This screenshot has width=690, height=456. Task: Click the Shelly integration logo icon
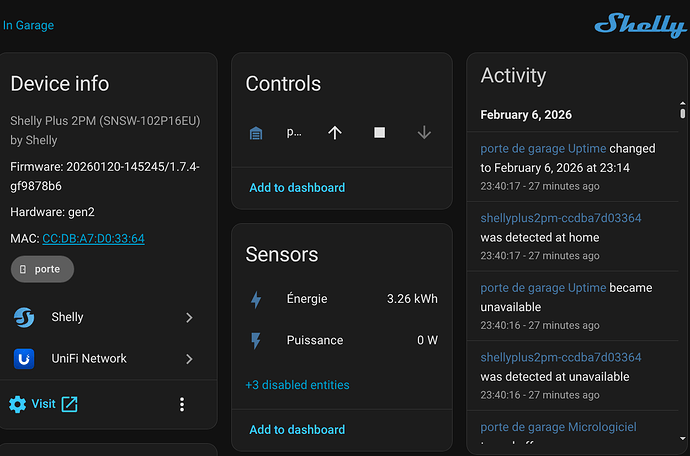[24, 317]
